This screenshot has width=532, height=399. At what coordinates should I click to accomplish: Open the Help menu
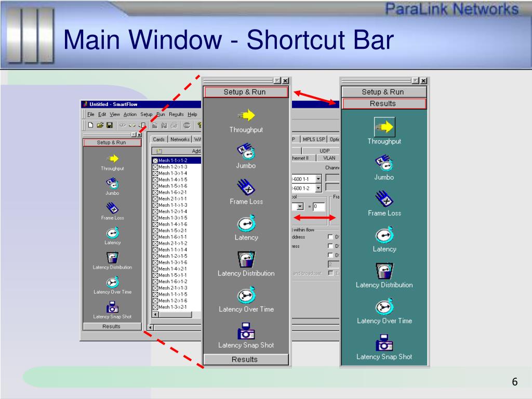click(192, 114)
